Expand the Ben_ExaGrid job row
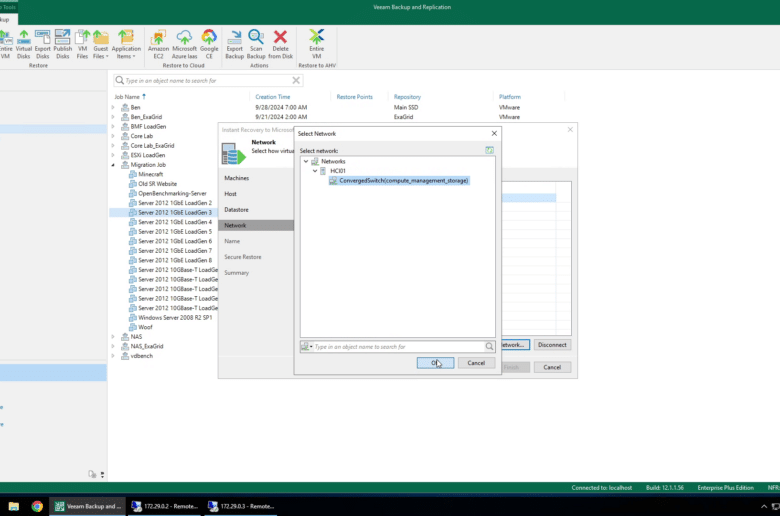The width and height of the screenshot is (780, 516). pyautogui.click(x=113, y=117)
